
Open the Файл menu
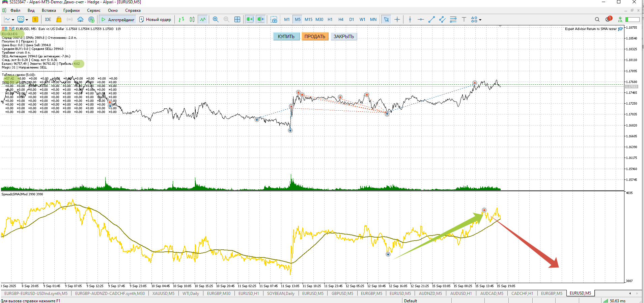(15, 10)
